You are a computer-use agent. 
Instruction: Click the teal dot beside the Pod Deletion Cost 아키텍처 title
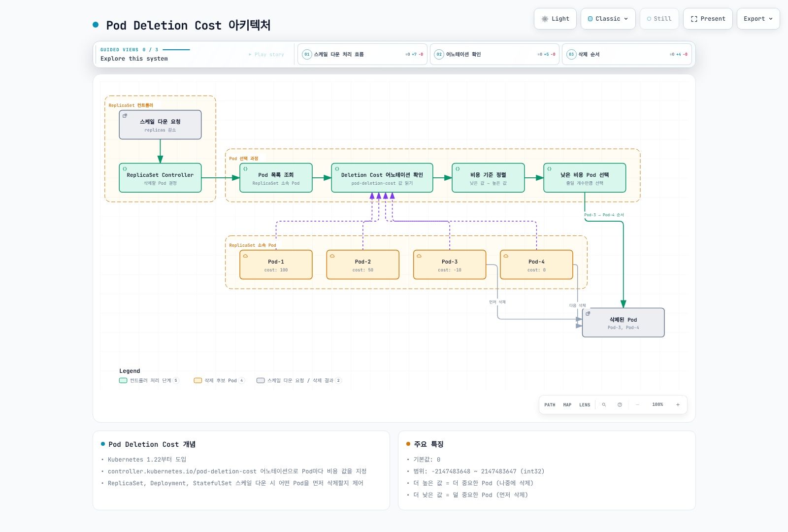coord(96,25)
